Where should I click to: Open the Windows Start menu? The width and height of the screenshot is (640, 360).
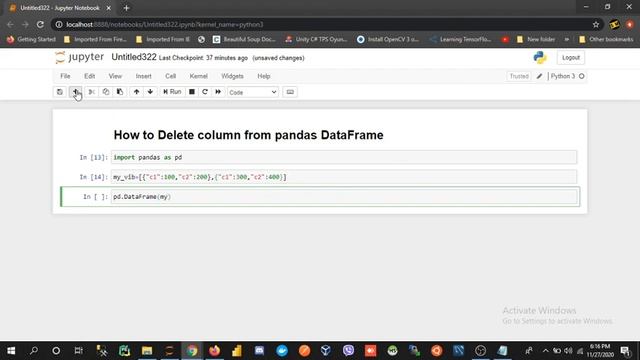[11, 351]
